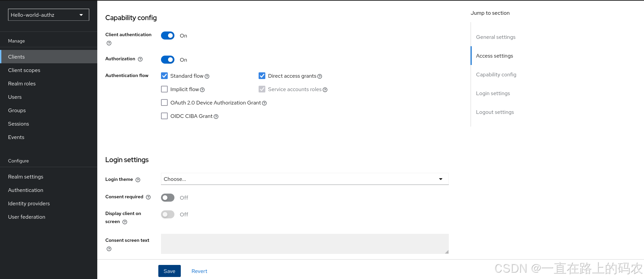The image size is (644, 279).
Task: Check OAuth 2.0 Device Authorization Grant
Action: click(x=164, y=102)
